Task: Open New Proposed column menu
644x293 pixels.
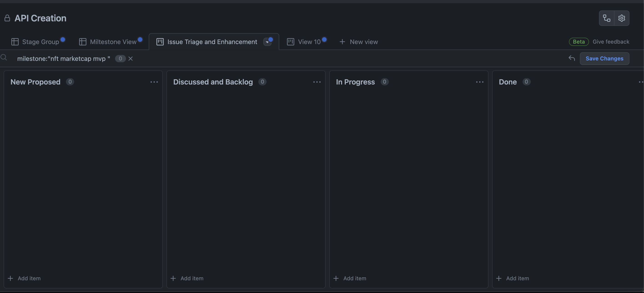Action: tap(154, 82)
